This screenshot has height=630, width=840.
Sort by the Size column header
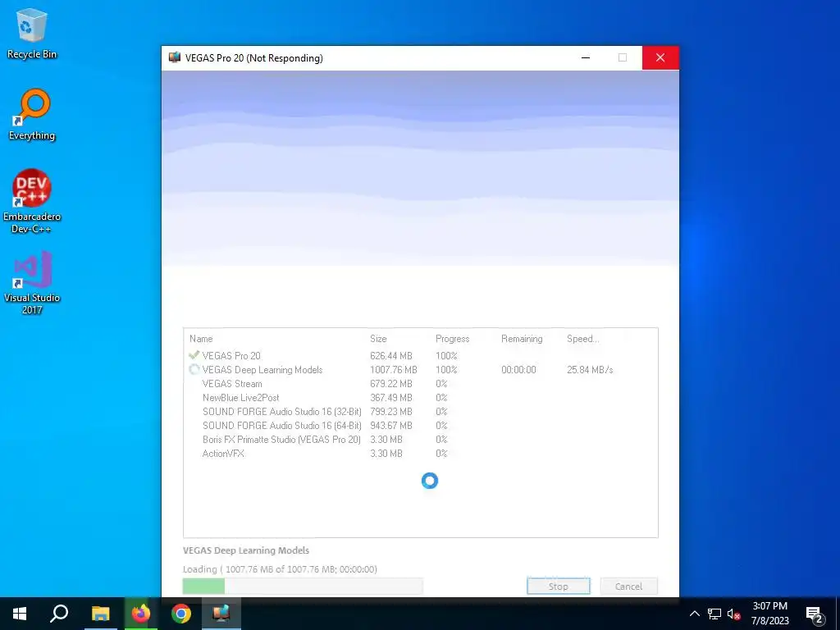(x=378, y=339)
